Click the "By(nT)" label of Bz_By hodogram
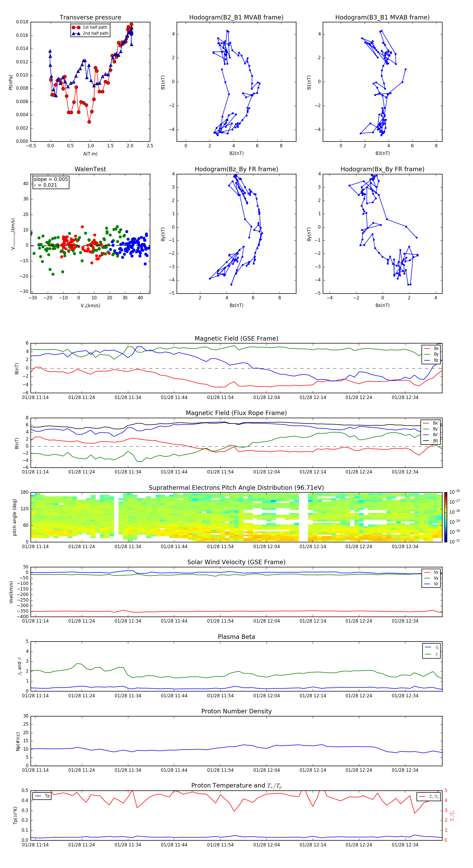Viewport: 473px width, 868px height. click(x=163, y=234)
